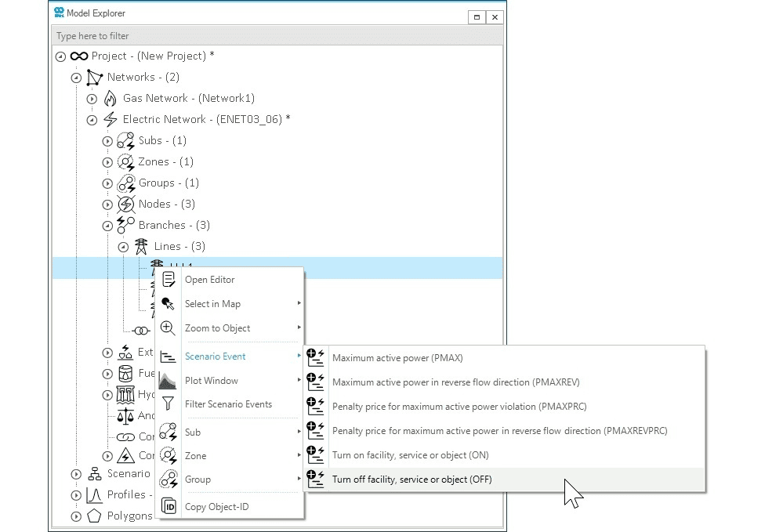This screenshot has height=532, width=783.
Task: Click the Filter Scenario Events funnel icon
Action: [x=169, y=404]
